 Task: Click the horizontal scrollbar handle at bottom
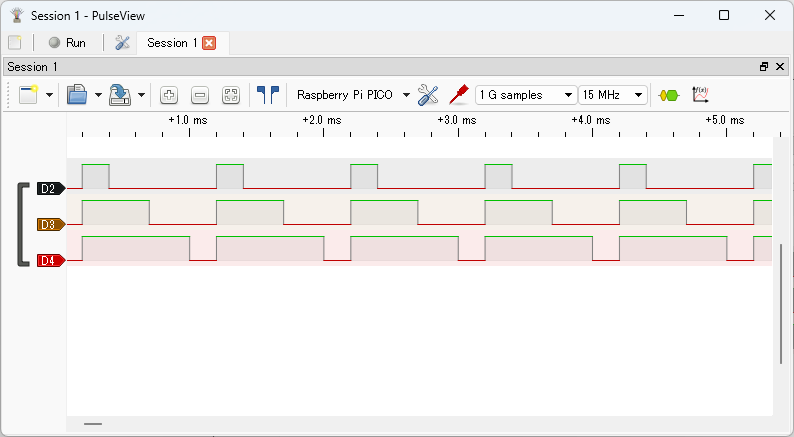(x=93, y=424)
